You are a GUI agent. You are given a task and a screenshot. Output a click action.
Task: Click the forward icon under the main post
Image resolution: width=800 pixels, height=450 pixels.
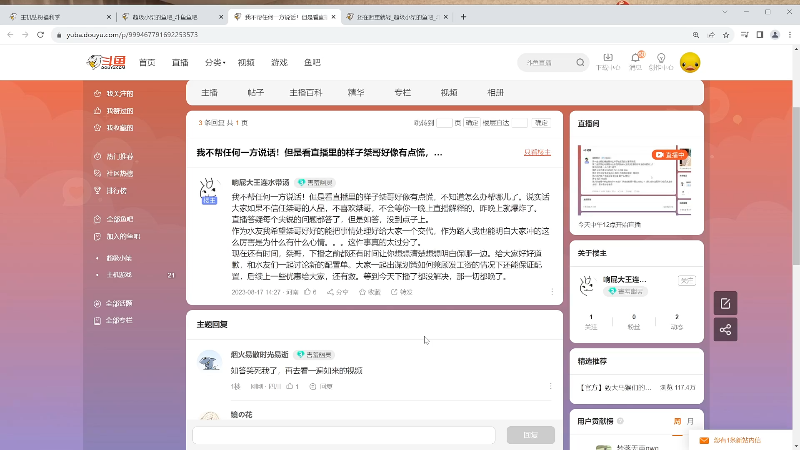point(402,292)
